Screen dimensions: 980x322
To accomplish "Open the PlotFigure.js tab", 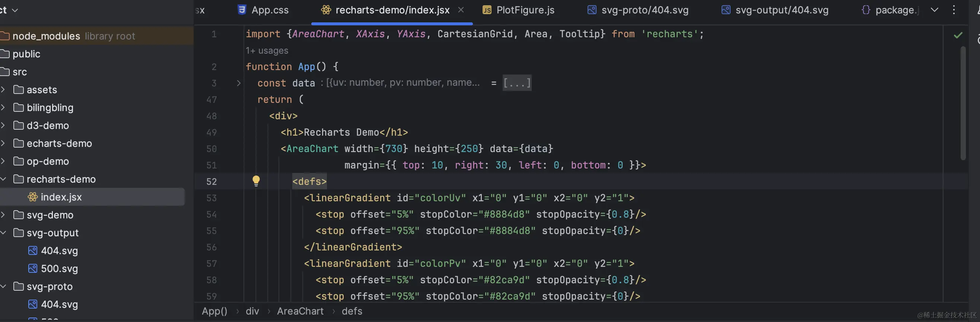I will (x=518, y=10).
